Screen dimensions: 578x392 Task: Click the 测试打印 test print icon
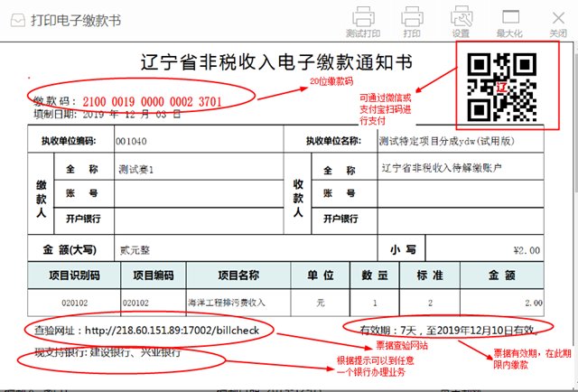point(362,18)
